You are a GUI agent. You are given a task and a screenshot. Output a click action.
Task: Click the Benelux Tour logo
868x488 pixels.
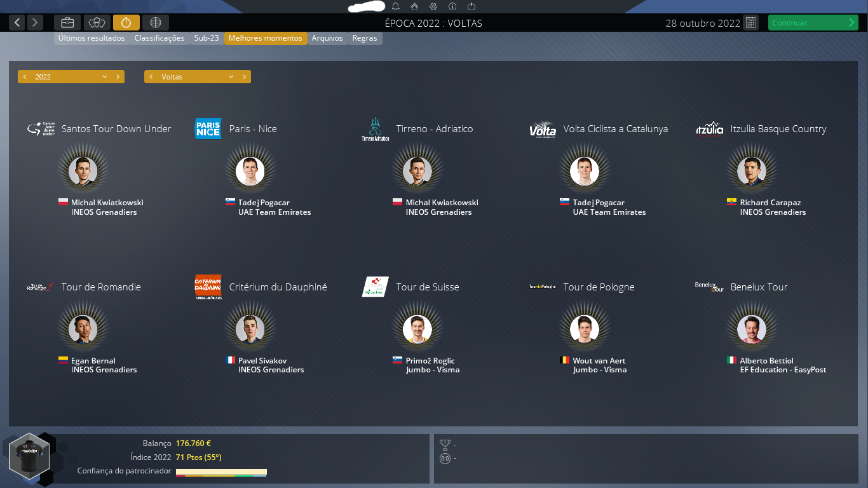(x=710, y=287)
